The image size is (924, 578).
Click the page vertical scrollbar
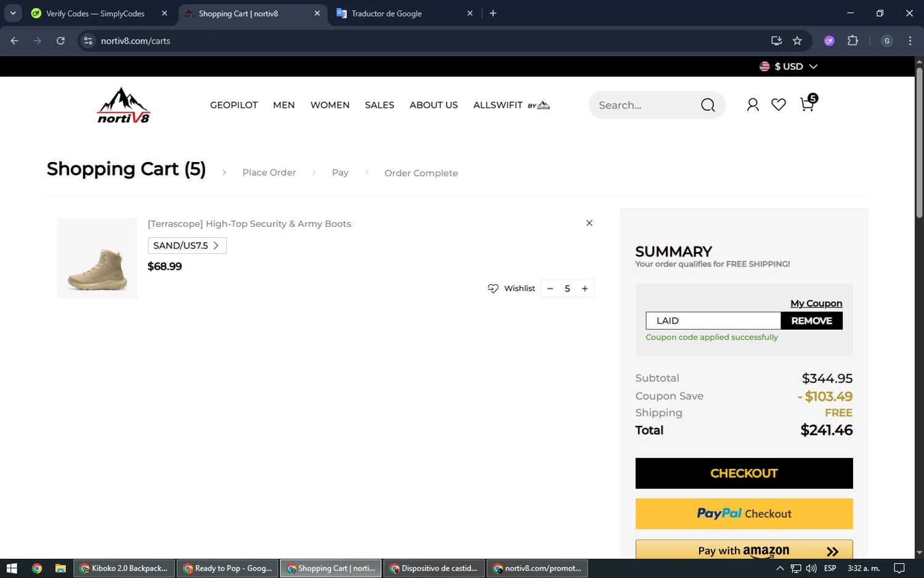[x=919, y=142]
